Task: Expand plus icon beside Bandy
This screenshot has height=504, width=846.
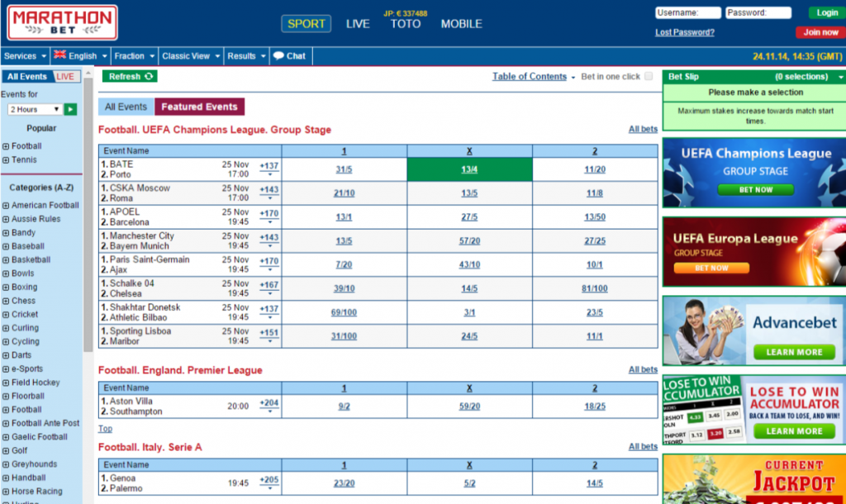Action: tap(6, 232)
